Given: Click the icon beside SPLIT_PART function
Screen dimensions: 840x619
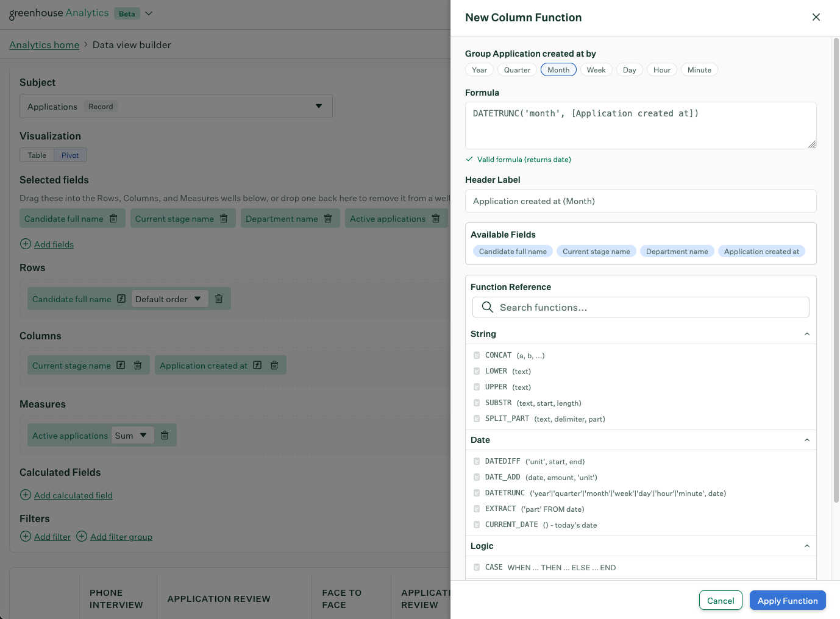Looking at the screenshot, I should tap(477, 419).
